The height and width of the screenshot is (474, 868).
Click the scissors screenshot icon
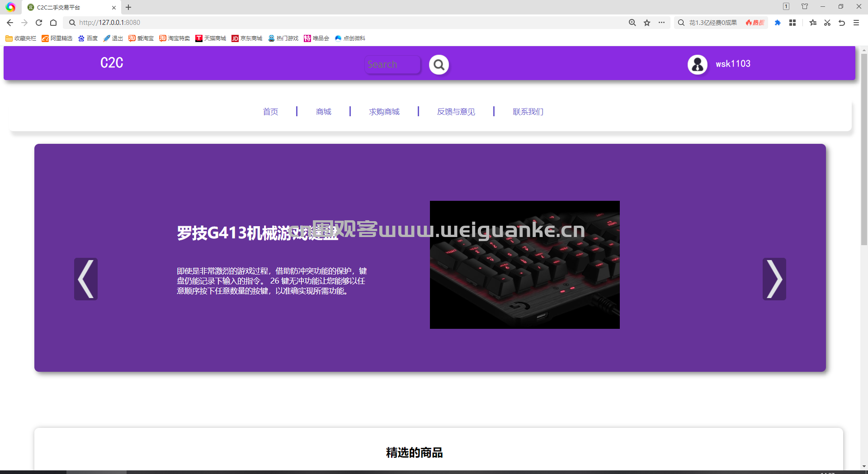coord(827,23)
